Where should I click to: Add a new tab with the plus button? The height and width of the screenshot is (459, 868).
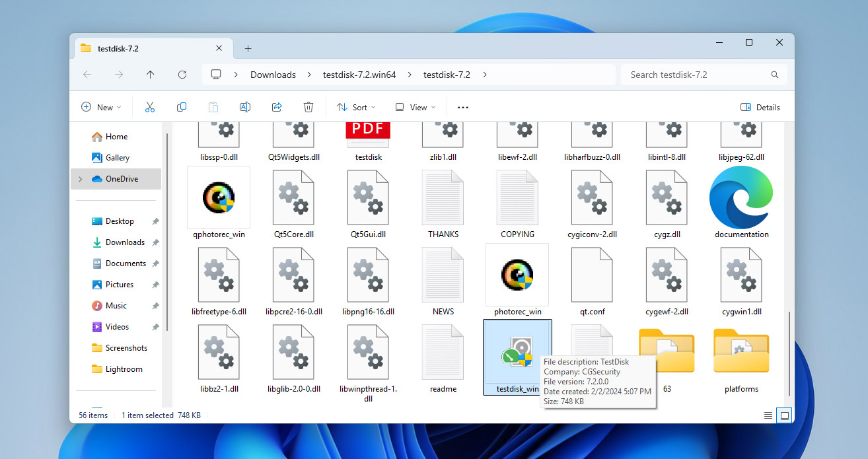point(248,48)
